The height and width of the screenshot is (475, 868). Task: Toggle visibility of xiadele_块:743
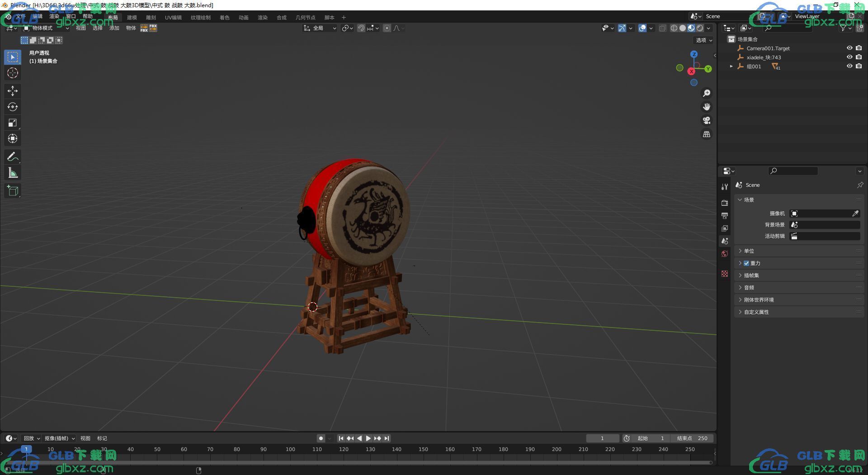coord(849,57)
